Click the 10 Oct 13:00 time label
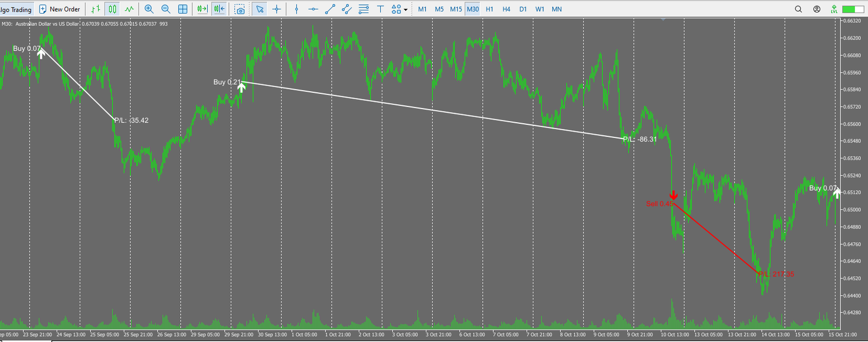 tap(674, 334)
